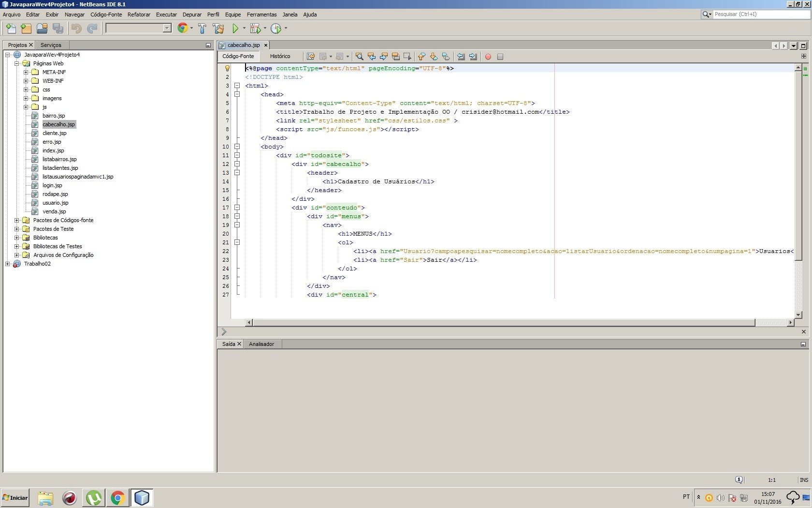The width and height of the screenshot is (812, 508).
Task: Run the project with green play icon
Action: 235,29
